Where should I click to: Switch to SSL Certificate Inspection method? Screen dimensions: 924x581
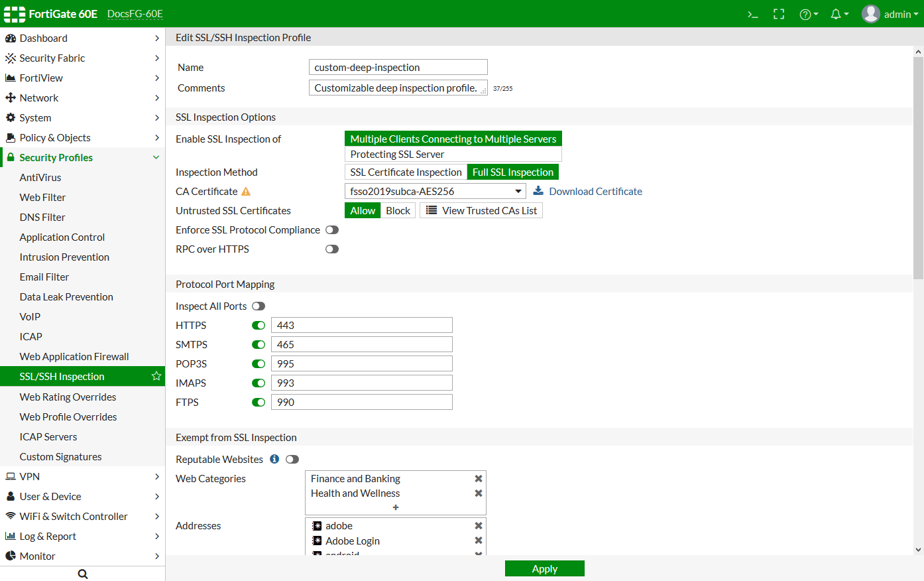point(405,171)
